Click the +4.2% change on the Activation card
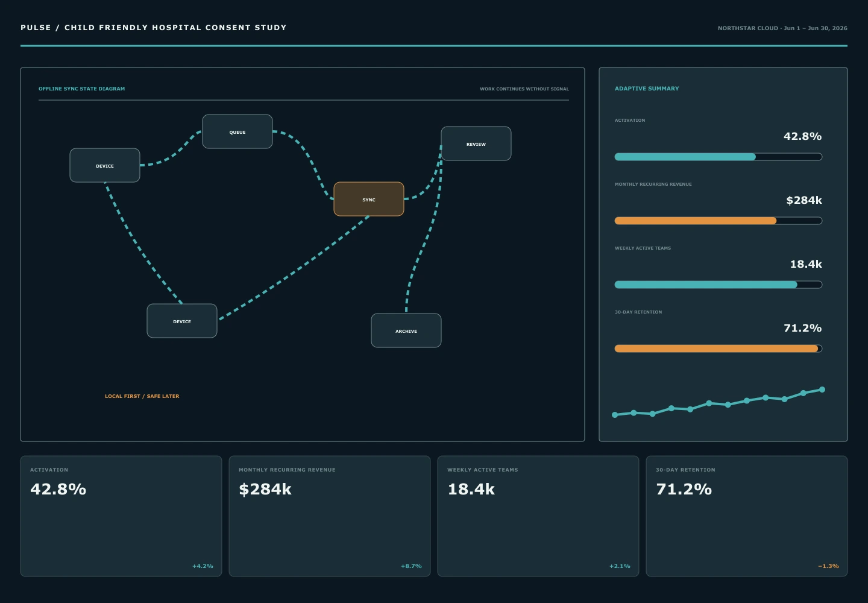 [x=203, y=566]
